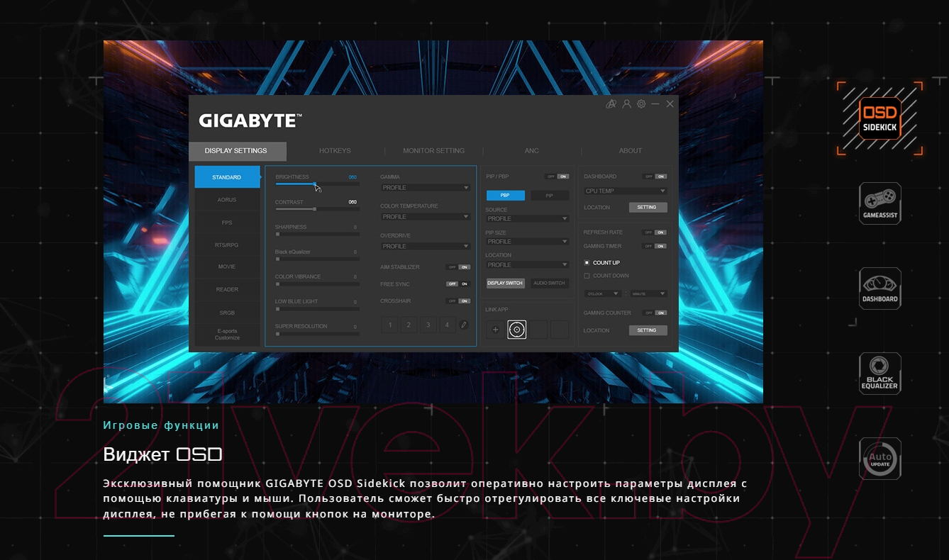Select the OSD Sidekick feature icon
Viewport: 949px width, 560px height.
point(879,118)
